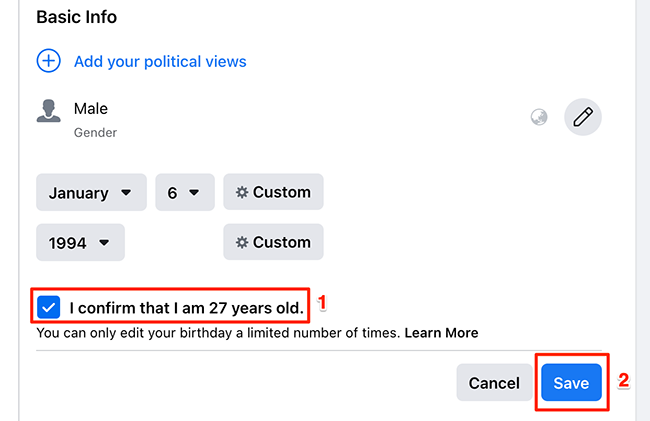Open the Learn More link about birthday edits
Viewport: 650px width, 421px height.
(441, 332)
